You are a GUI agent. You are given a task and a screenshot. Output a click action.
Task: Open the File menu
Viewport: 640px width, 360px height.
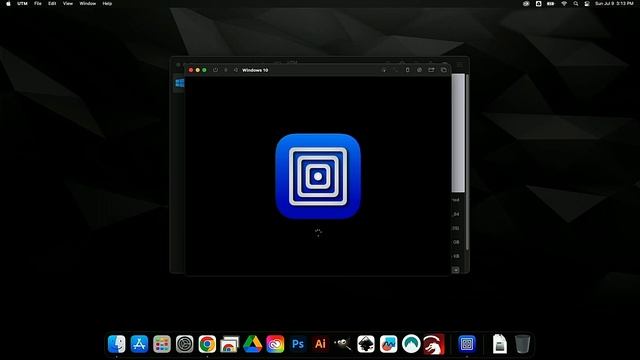click(x=38, y=4)
